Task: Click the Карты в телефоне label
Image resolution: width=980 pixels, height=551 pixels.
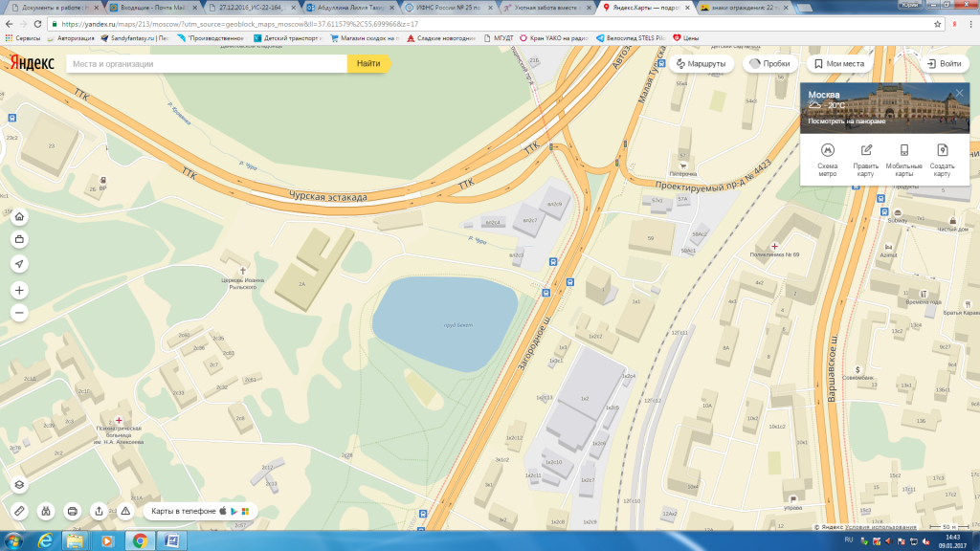Action: [183, 511]
